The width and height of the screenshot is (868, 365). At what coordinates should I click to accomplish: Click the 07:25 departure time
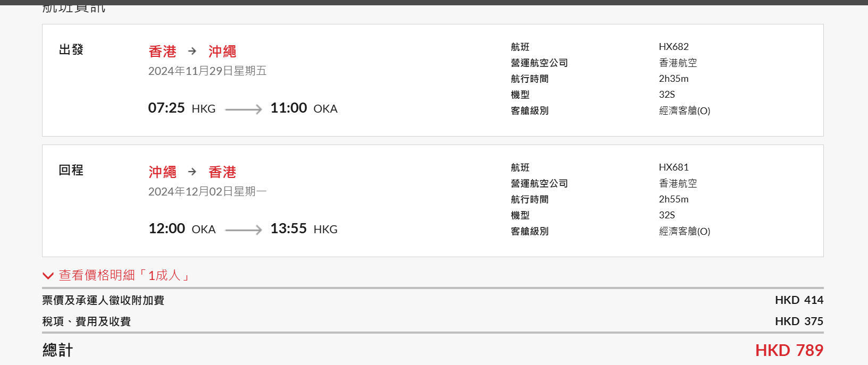(166, 108)
